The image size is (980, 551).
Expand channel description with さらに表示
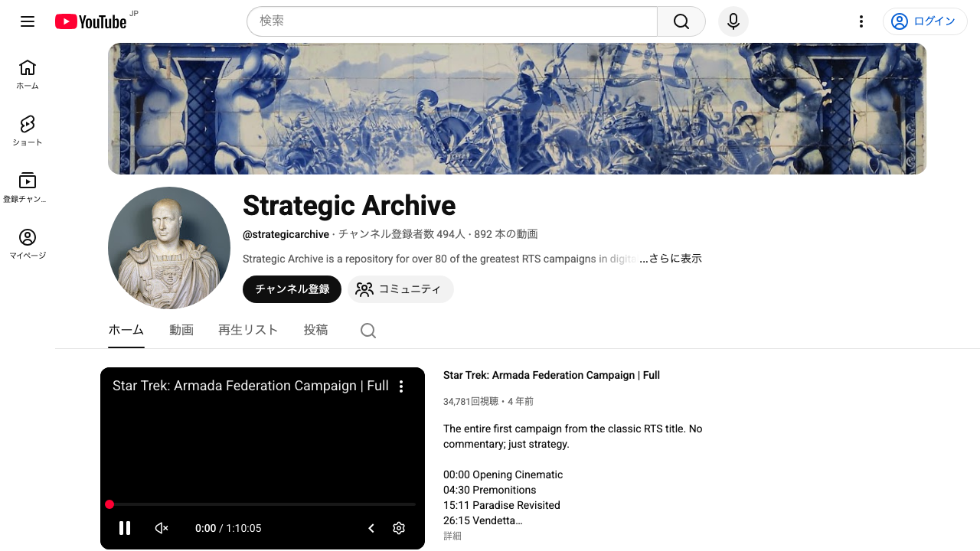[671, 259]
